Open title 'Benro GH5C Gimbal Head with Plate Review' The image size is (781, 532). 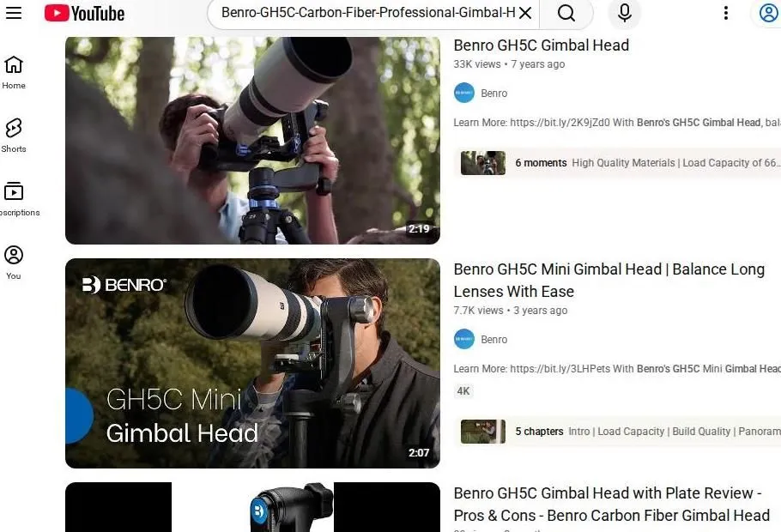point(612,504)
